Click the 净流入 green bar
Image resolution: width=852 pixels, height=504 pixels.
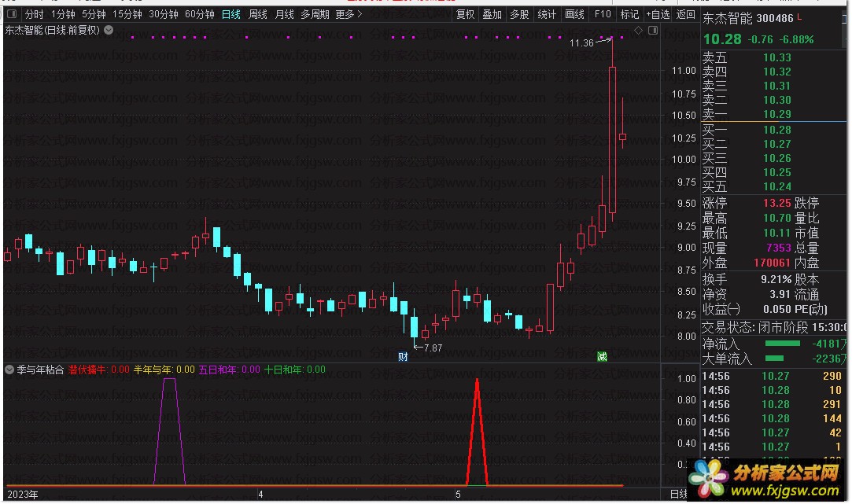tap(783, 344)
